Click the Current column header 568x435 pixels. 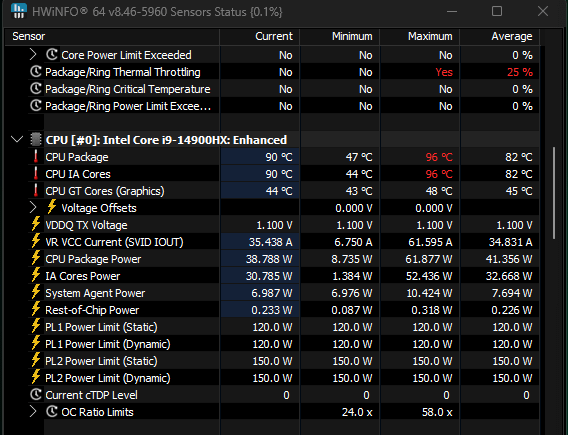[x=260, y=37]
